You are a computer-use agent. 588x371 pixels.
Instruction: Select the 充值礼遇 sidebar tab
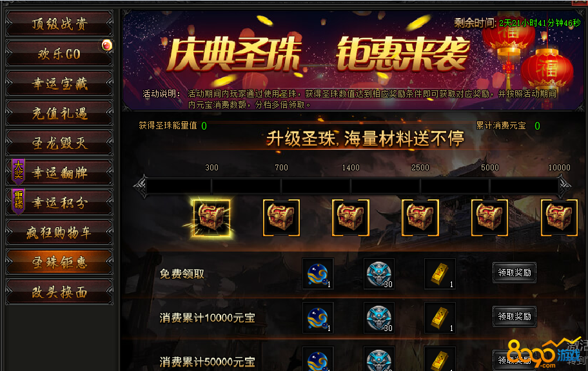(x=59, y=113)
